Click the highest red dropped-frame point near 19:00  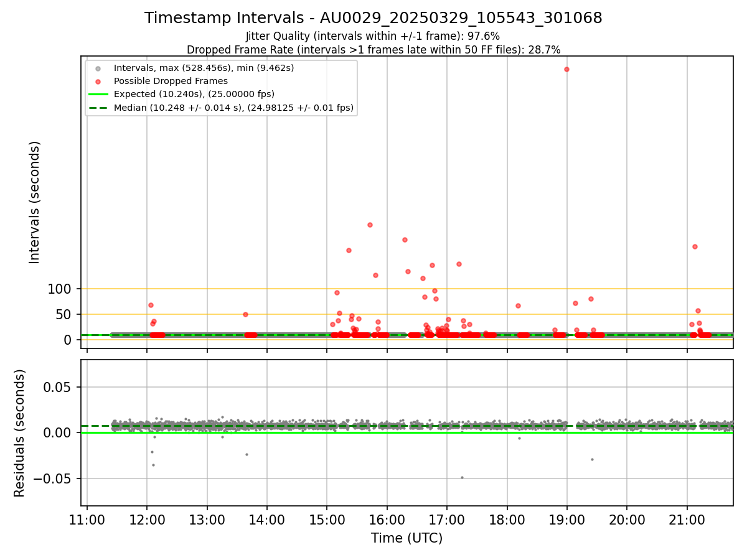tap(566, 69)
